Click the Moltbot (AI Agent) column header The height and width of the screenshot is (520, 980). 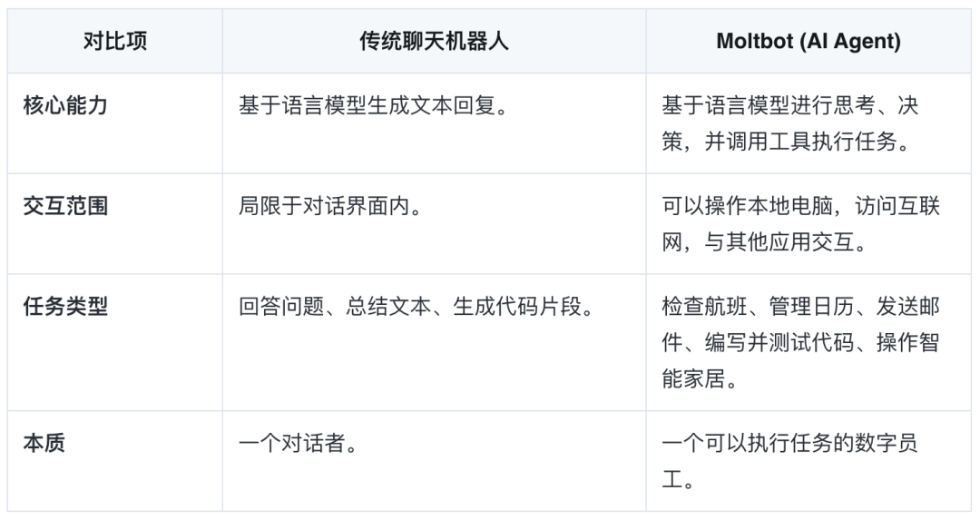pyautogui.click(x=808, y=41)
